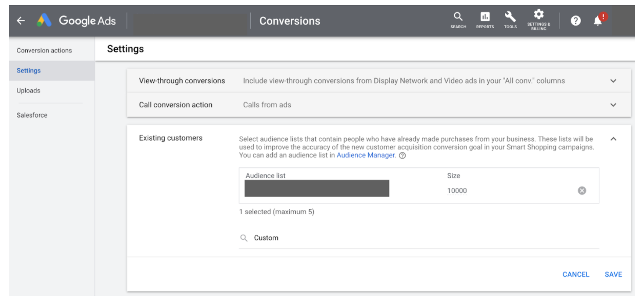The height and width of the screenshot is (304, 644).
Task: Click the Help question mark icon
Action: 576,21
